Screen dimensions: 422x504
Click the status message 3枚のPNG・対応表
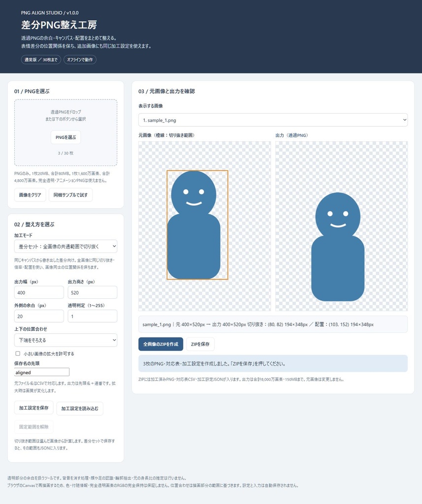click(273, 364)
